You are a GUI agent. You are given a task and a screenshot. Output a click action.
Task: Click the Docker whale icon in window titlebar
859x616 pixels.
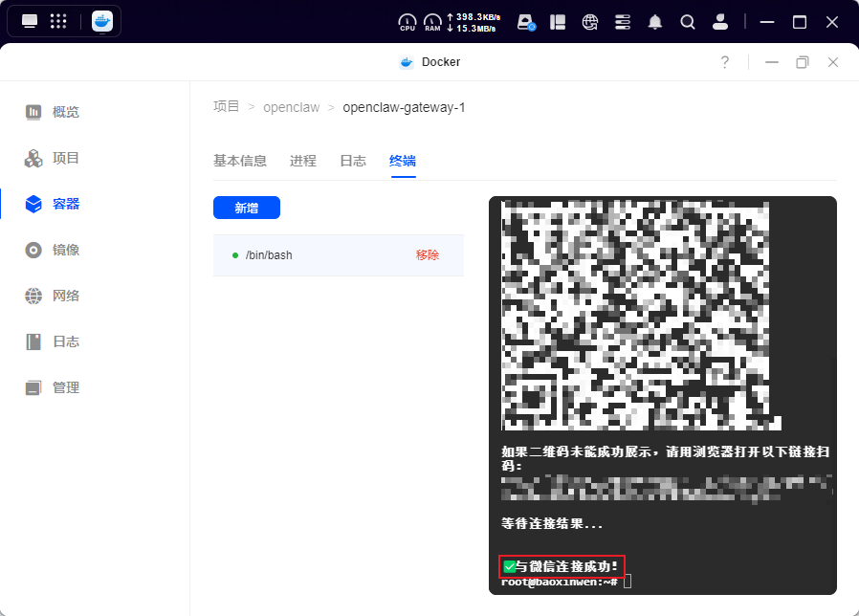tap(406, 61)
